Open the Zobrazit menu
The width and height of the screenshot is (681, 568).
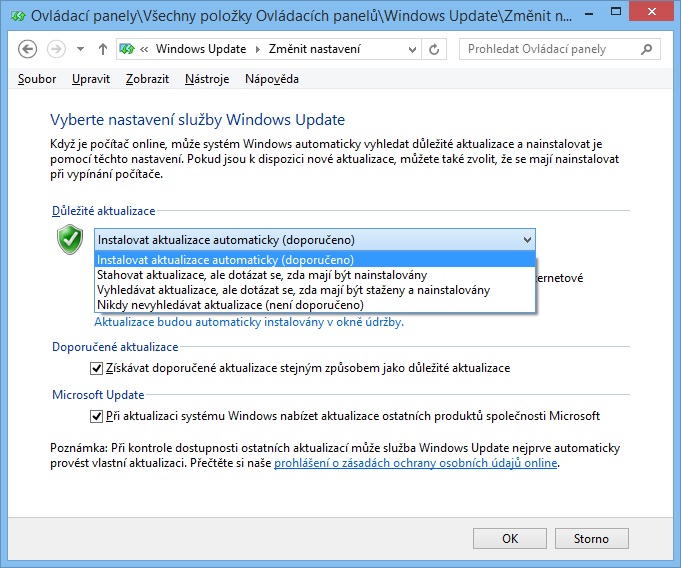tap(147, 79)
